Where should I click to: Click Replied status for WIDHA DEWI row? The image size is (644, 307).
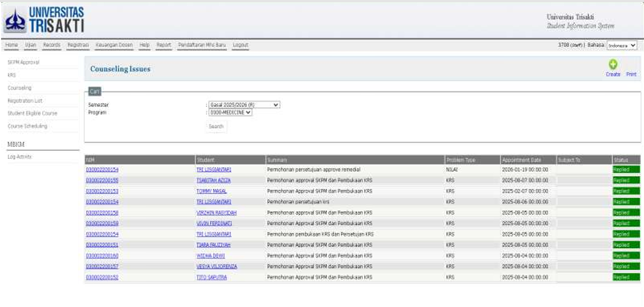625,256
